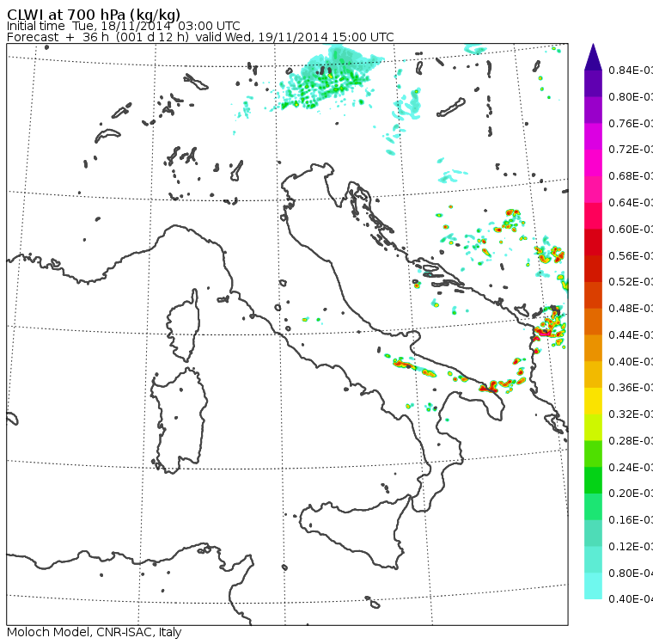Click the 0.28E-03 colorbar label
Viewport: 653px width, 644px height.
tap(631, 440)
